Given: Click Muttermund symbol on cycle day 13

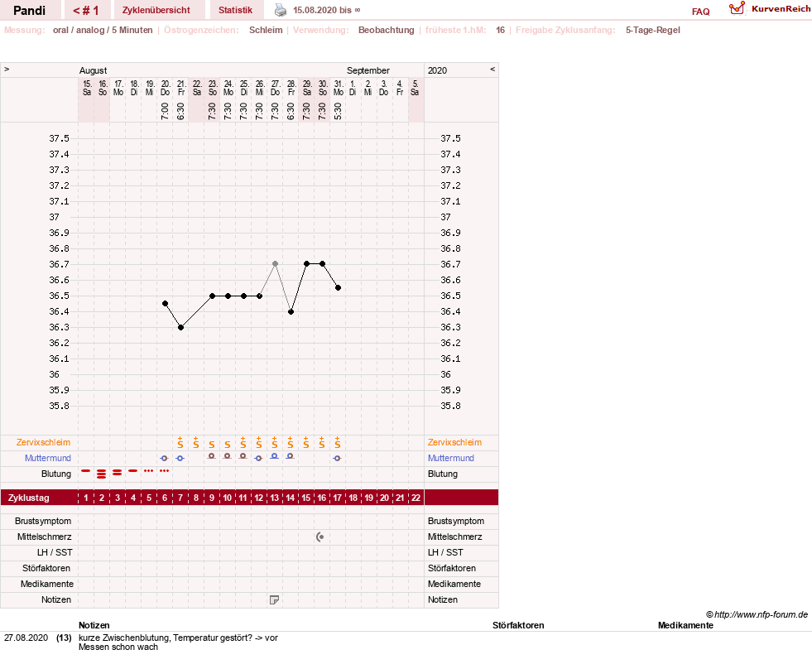Looking at the screenshot, I should coord(275,456).
